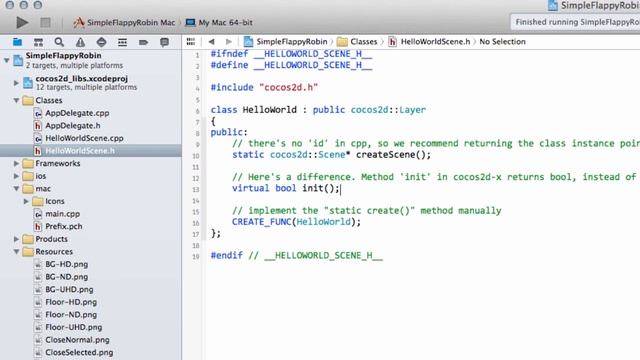The height and width of the screenshot is (360, 640).
Task: Collapse the mac folder
Action: (16, 189)
